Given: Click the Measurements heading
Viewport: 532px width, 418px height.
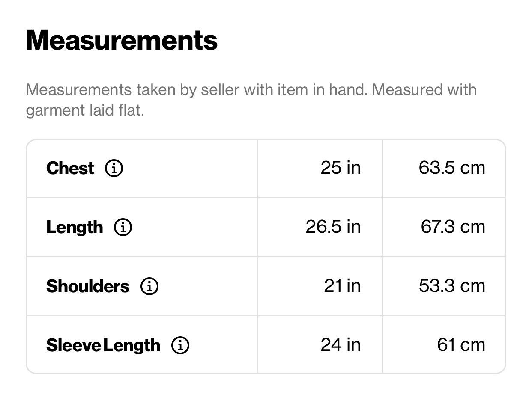Looking at the screenshot, I should [x=122, y=40].
